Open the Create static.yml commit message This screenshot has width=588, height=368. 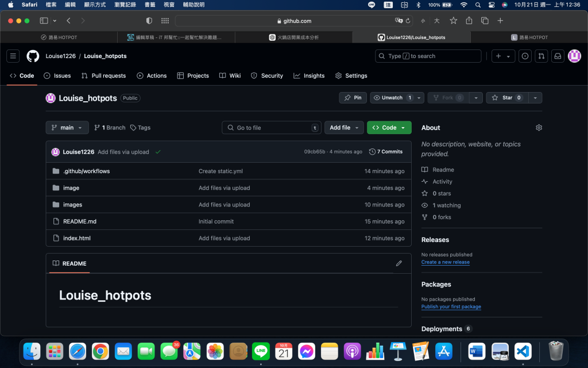pyautogui.click(x=220, y=171)
